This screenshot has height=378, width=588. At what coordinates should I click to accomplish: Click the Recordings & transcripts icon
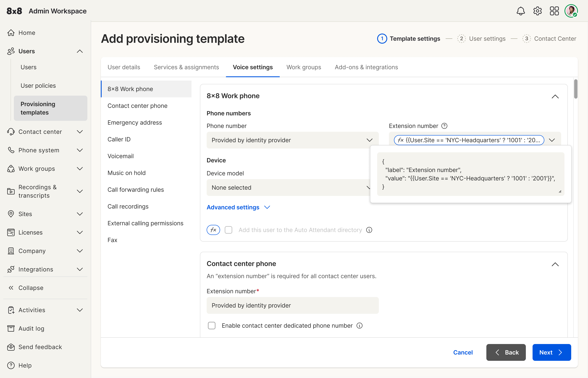coord(11,191)
